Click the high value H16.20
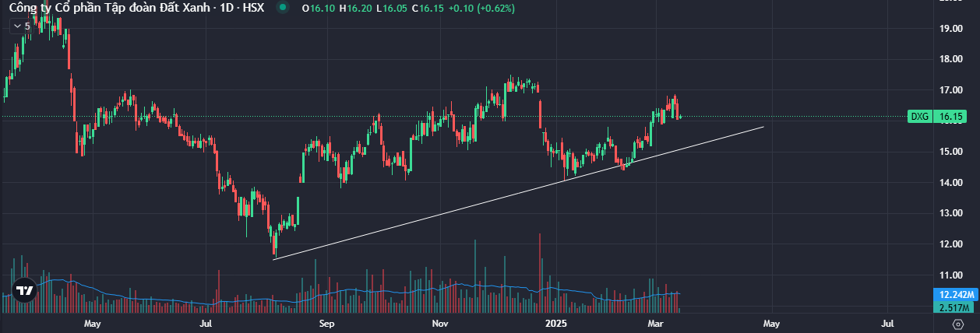The width and height of the screenshot is (980, 333). (354, 8)
